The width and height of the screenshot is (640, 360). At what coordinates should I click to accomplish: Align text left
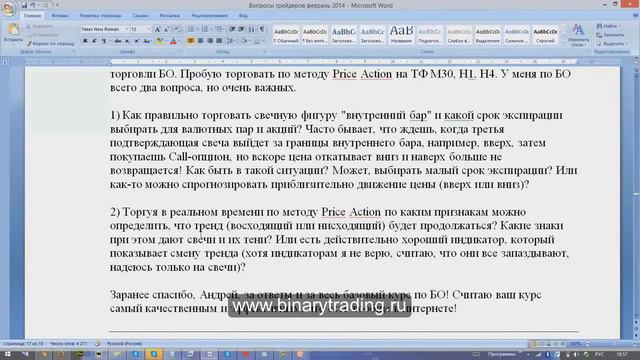coord(191,41)
